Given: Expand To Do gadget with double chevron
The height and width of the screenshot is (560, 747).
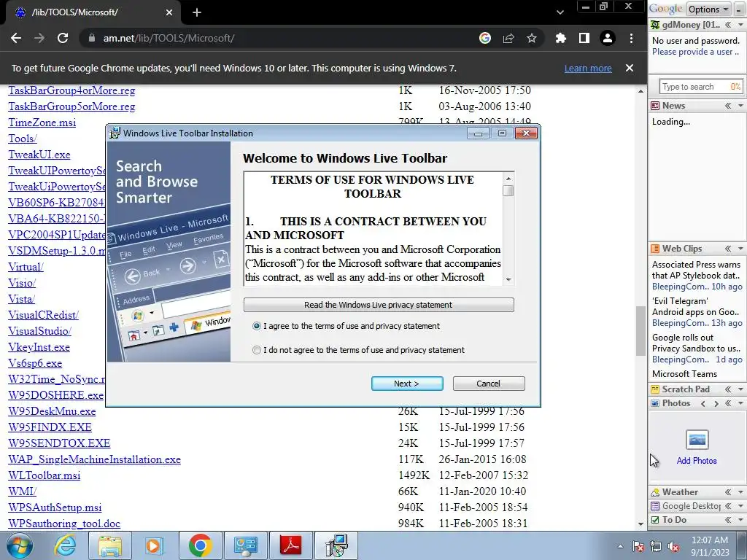Looking at the screenshot, I should tap(728, 519).
